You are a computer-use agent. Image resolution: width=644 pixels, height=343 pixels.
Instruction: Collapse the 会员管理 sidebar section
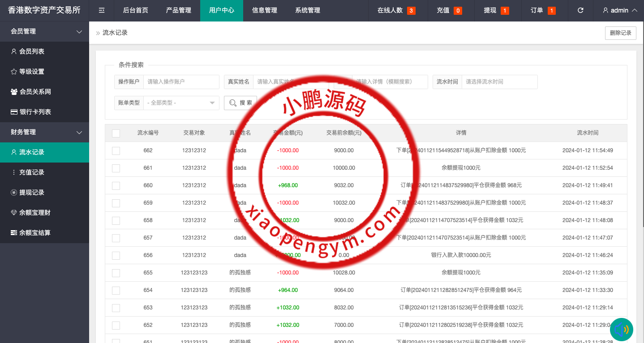coord(44,31)
